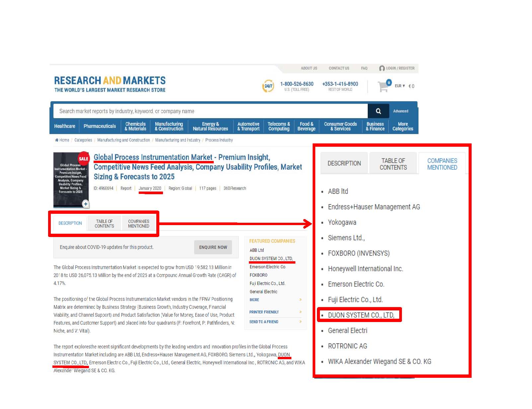Click the search reports input field
Image resolution: width=532 pixels, height=409 pixels.
[x=211, y=111]
